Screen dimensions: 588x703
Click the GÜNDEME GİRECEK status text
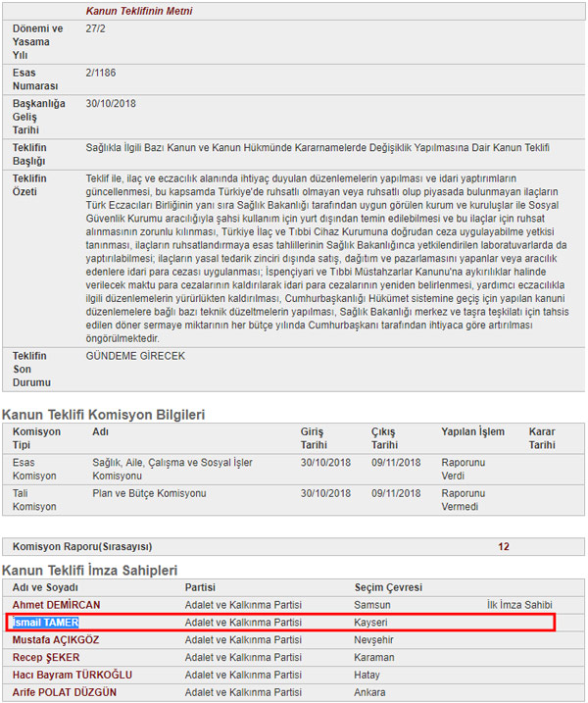click(135, 356)
